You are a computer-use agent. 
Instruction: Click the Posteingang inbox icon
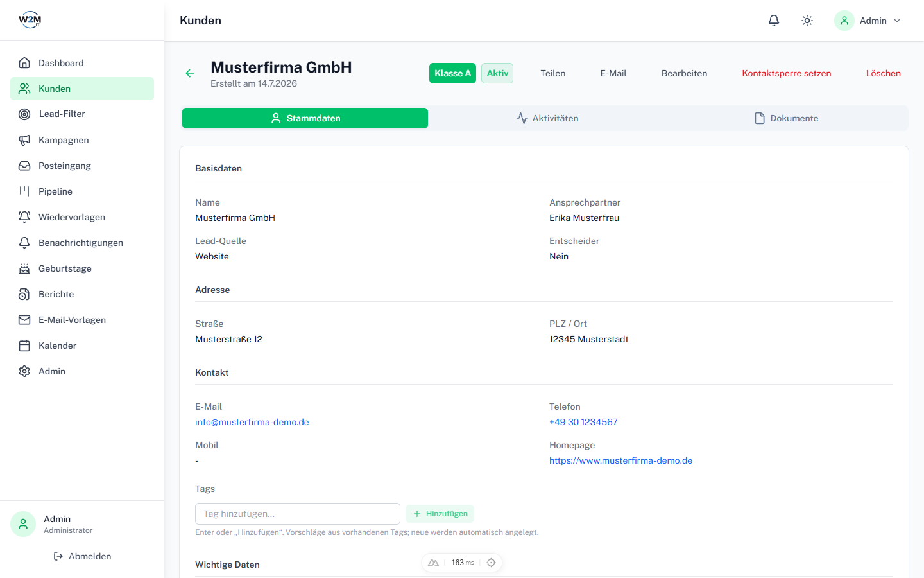[24, 166]
